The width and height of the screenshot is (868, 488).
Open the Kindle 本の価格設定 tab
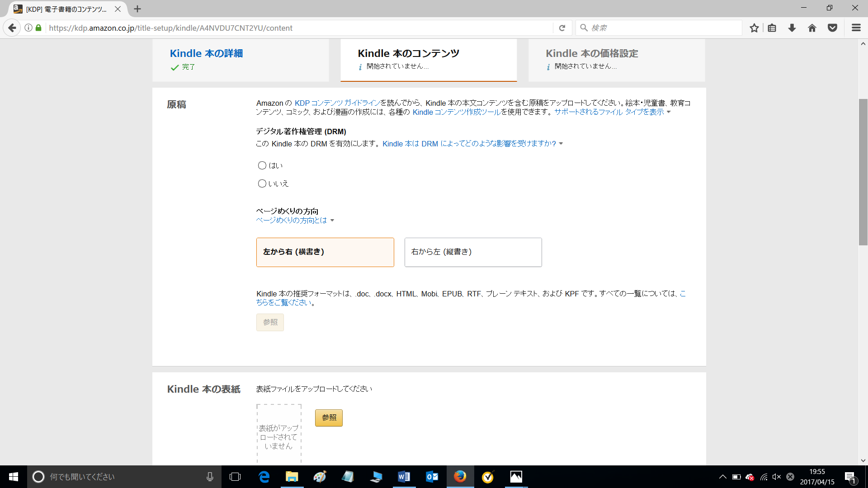pyautogui.click(x=591, y=53)
